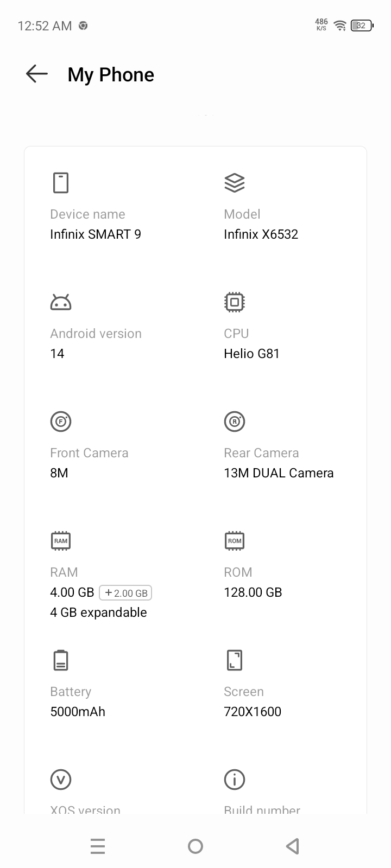
Task: Tap the Android version robot icon
Action: click(x=61, y=302)
